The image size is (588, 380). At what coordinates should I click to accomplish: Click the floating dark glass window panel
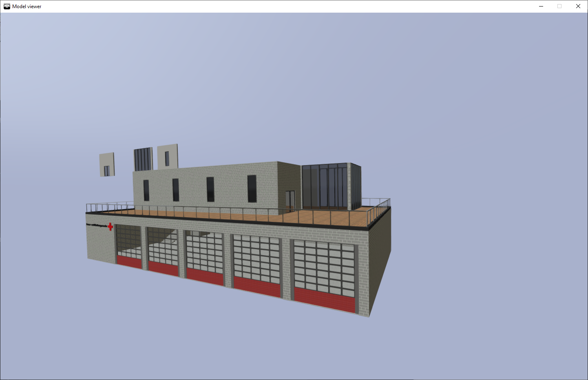coord(143,159)
